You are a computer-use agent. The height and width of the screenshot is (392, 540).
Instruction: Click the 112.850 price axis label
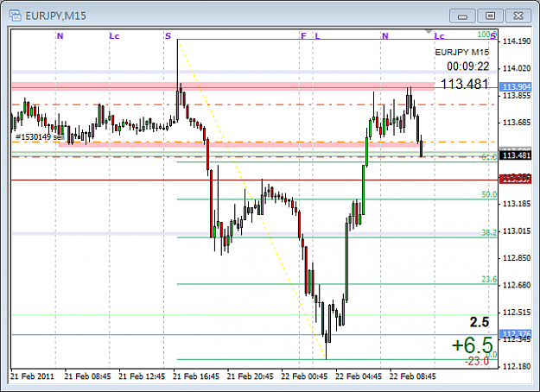click(x=517, y=258)
